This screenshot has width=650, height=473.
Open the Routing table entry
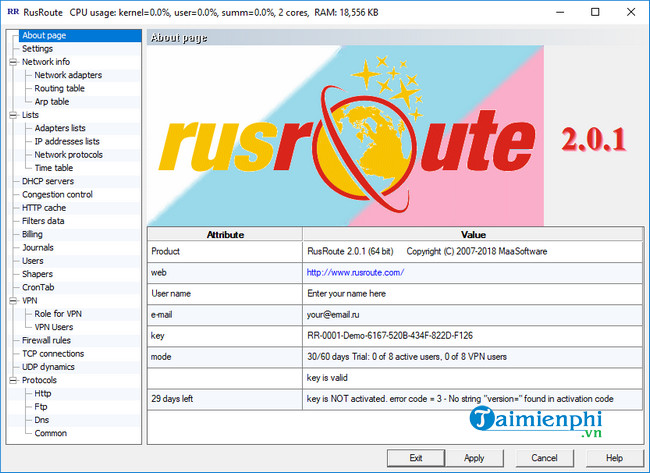coord(59,88)
